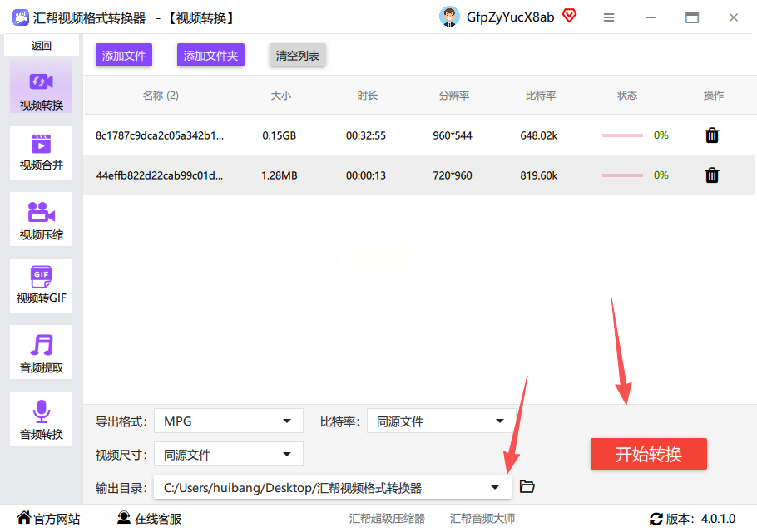Open the 视频尺寸 同源文件 dropdown
757x532 pixels.
tap(229, 455)
